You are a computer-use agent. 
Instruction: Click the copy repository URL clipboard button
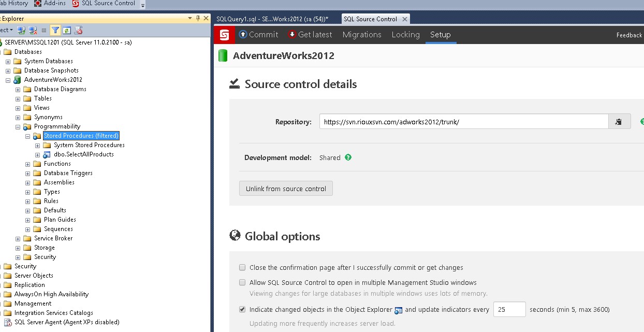pos(619,122)
